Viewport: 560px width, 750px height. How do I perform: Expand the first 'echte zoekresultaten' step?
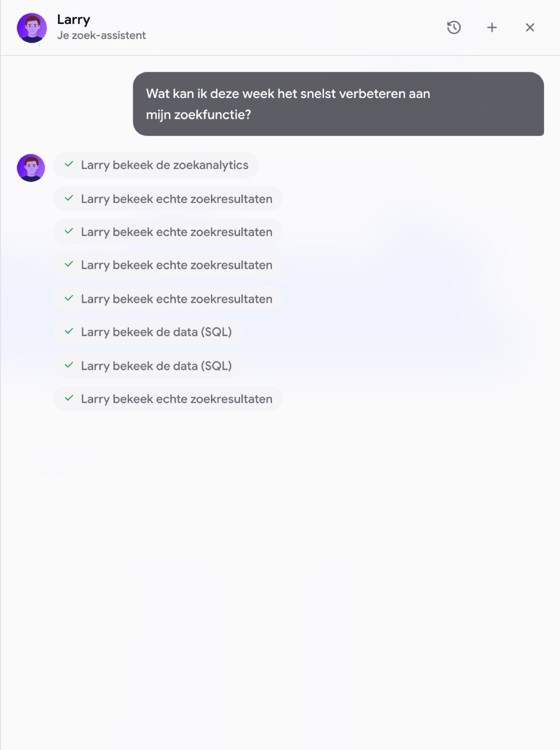[168, 199]
